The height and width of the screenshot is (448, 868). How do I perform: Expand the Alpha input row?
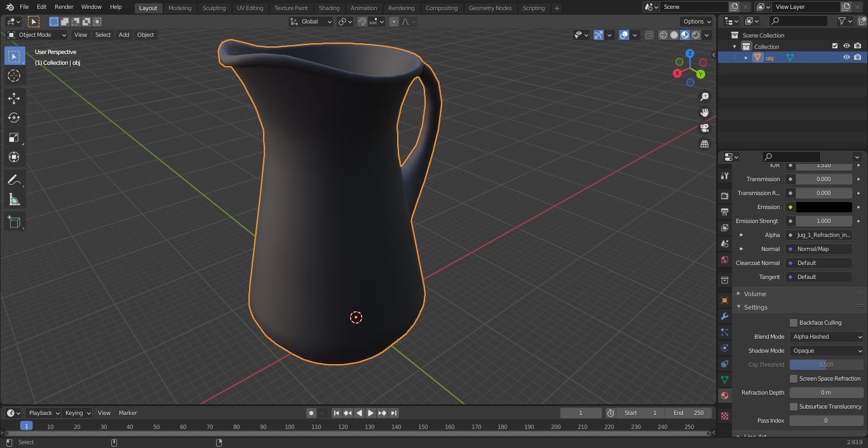[x=741, y=235]
